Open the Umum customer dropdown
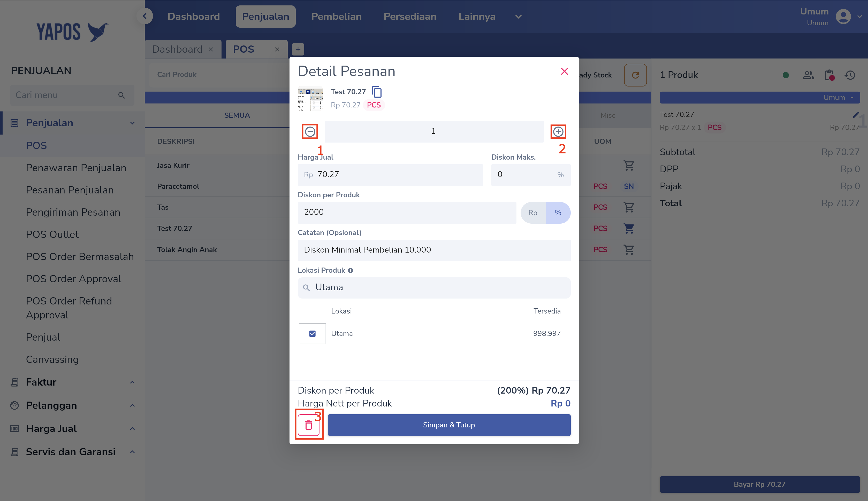 (x=838, y=98)
